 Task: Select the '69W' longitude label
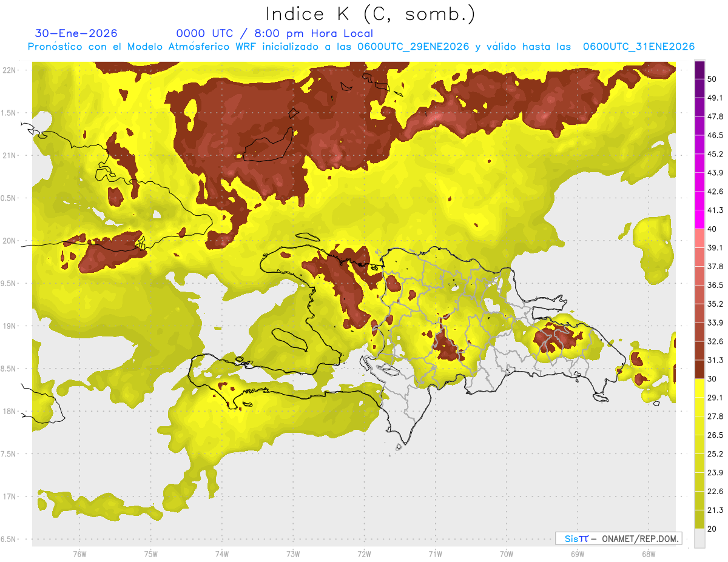pyautogui.click(x=577, y=554)
